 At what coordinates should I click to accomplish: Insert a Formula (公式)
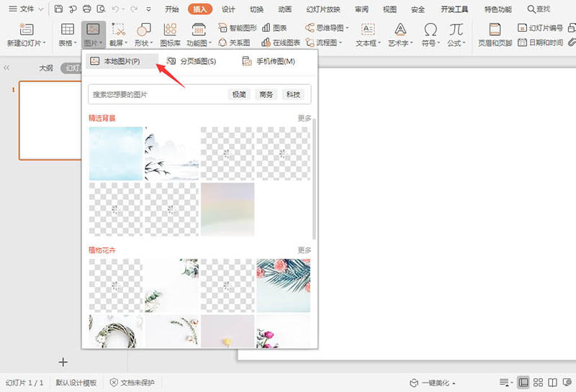(x=456, y=35)
